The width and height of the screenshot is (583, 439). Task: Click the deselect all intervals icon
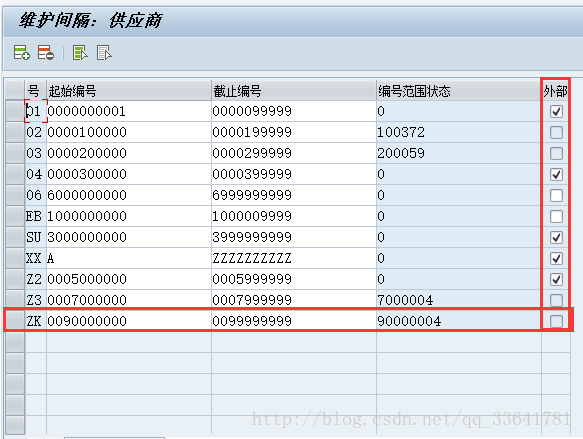pyautogui.click(x=104, y=53)
